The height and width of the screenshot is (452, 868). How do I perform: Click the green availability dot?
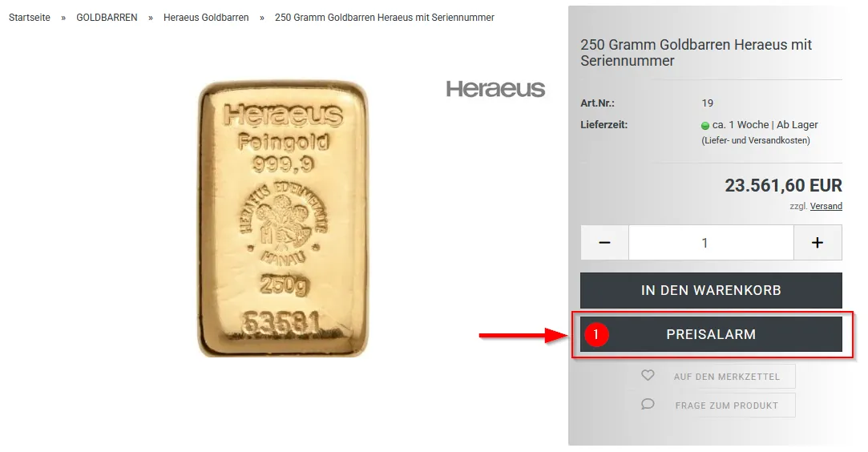tap(705, 126)
